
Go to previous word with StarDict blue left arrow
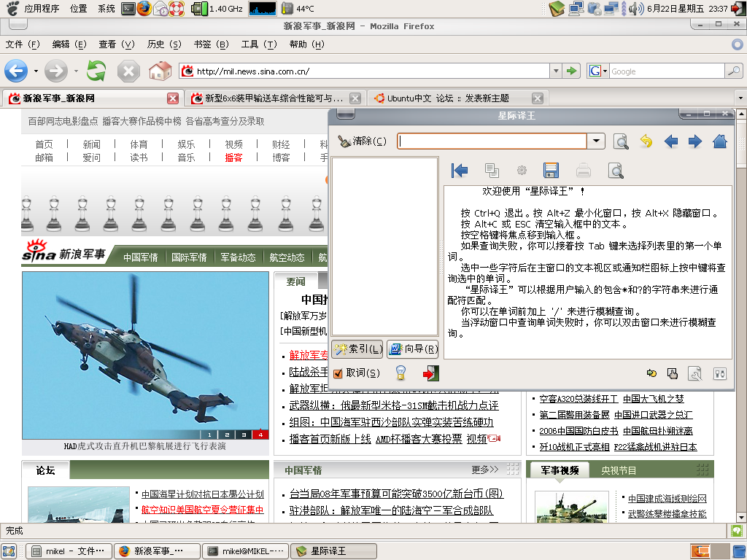tap(671, 141)
